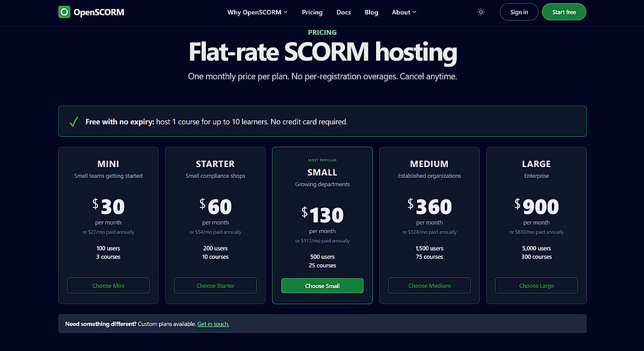Click '10 courses' in Starter card
The width and height of the screenshot is (644, 351).
pos(215,257)
